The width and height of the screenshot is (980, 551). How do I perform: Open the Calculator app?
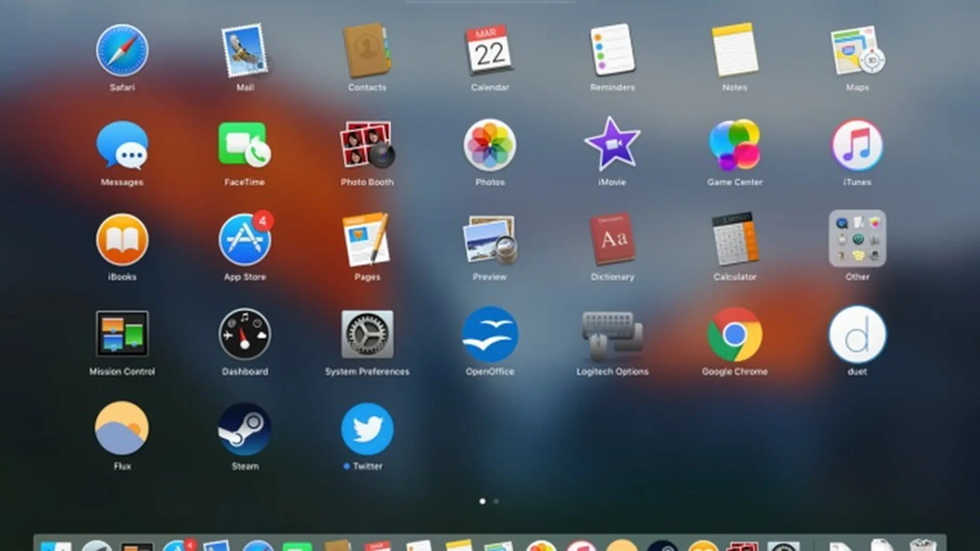tap(734, 240)
